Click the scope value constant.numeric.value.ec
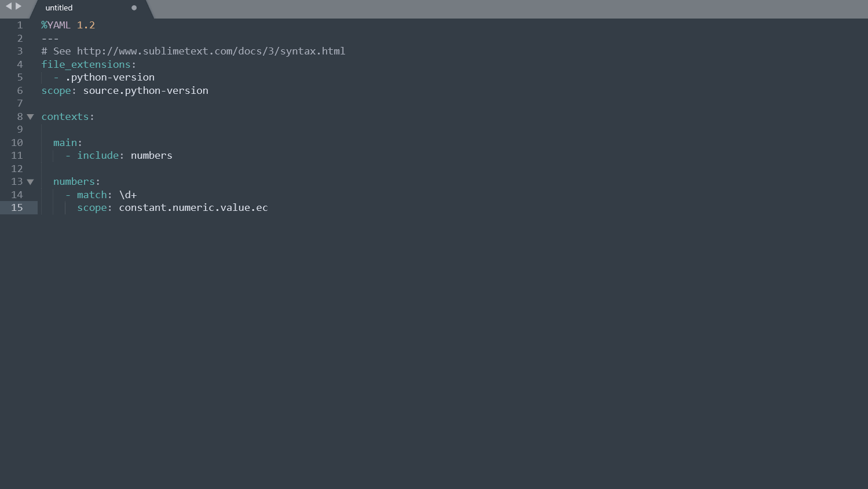This screenshot has height=489, width=868. (193, 207)
